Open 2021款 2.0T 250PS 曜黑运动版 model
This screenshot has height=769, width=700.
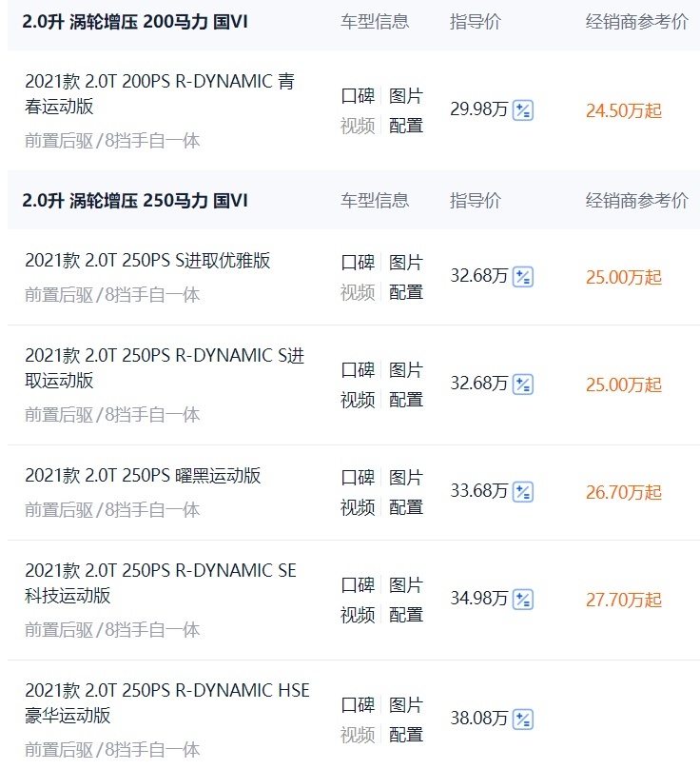tap(143, 476)
